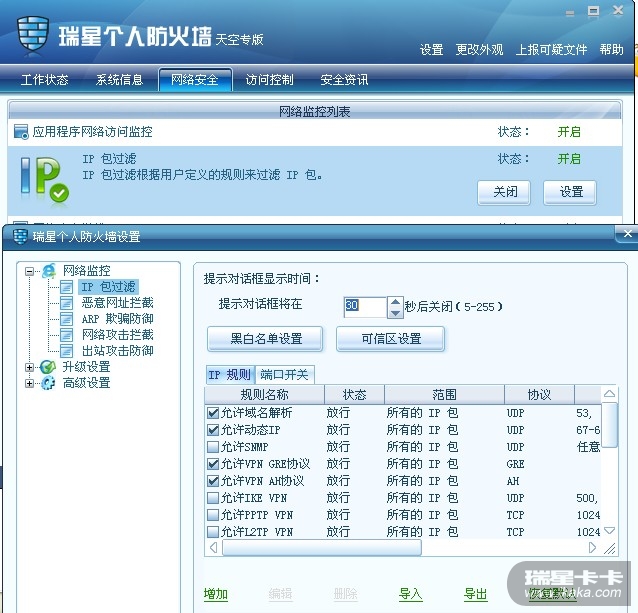Screen dimensions: 638x613
Task: Switch to the 安全资讯 tab
Action: click(x=344, y=80)
